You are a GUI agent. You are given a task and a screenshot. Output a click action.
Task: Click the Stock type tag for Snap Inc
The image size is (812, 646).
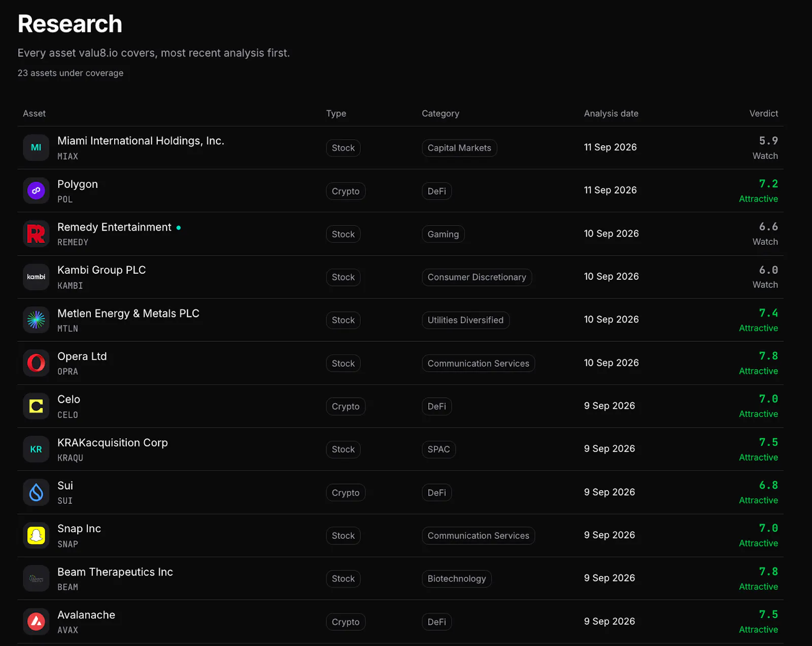pos(343,535)
